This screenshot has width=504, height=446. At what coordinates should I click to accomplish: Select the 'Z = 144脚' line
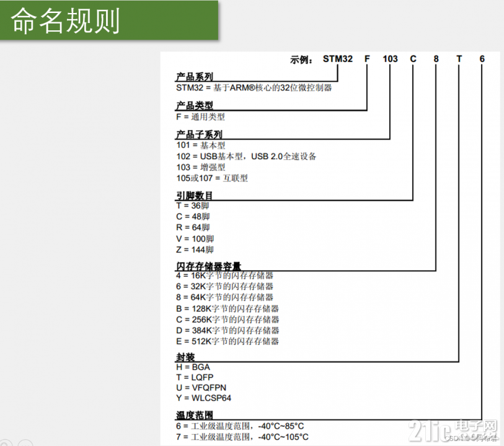(x=195, y=250)
